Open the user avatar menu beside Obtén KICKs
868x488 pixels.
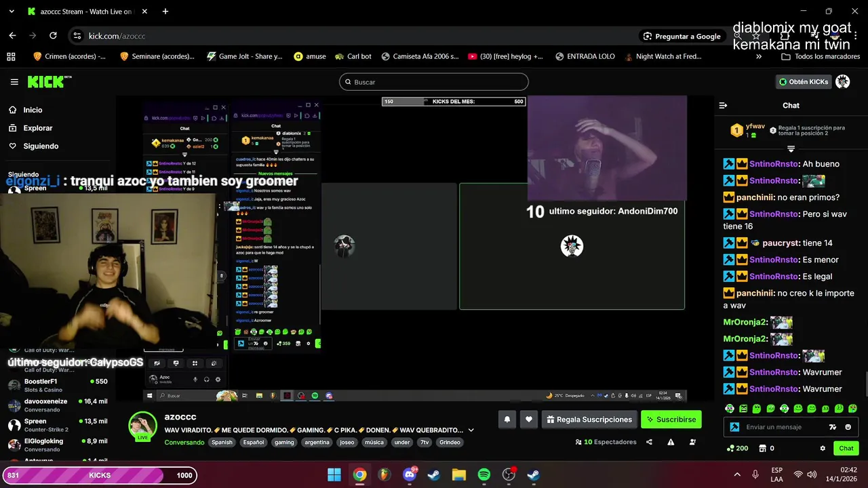[x=842, y=82]
